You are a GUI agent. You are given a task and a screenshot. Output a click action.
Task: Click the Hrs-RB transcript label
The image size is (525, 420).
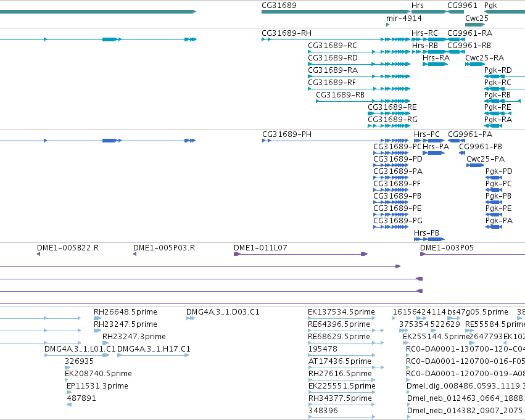coord(425,46)
